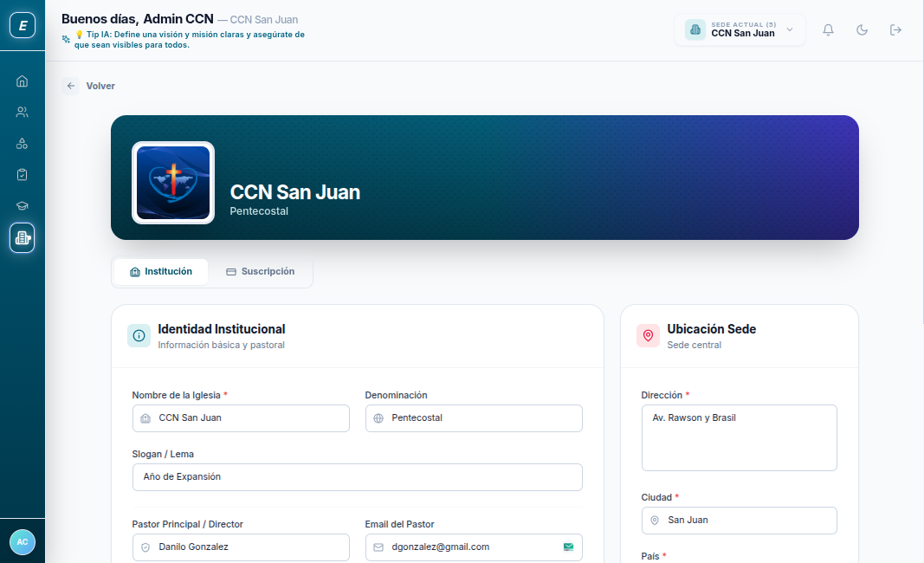Open the clipboard tasks icon in sidebar
This screenshot has width=924, height=563.
click(x=23, y=175)
